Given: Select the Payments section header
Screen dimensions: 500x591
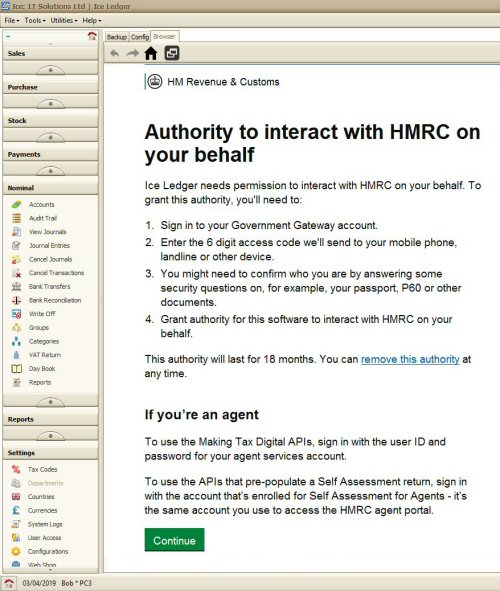Looking at the screenshot, I should [50, 155].
